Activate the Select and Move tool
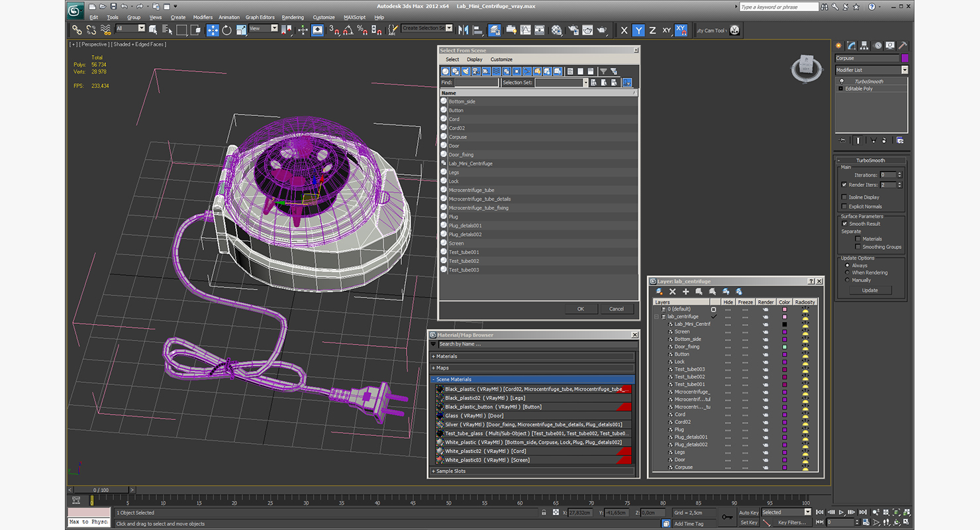Viewport: 980px width, 530px height. (213, 30)
